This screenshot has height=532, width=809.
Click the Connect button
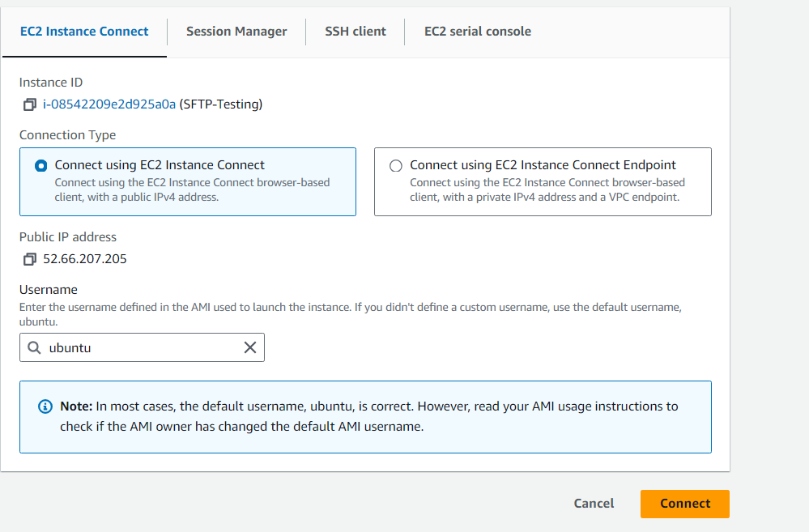point(684,504)
